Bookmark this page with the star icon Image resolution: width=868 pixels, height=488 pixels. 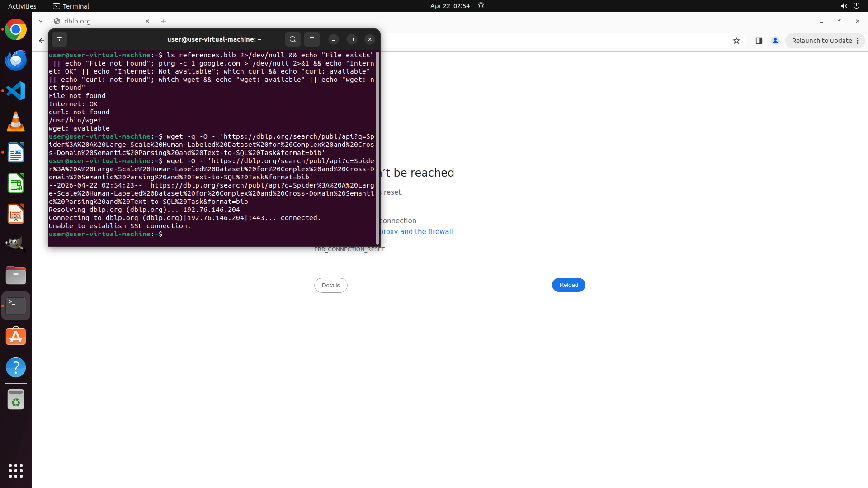[736, 41]
